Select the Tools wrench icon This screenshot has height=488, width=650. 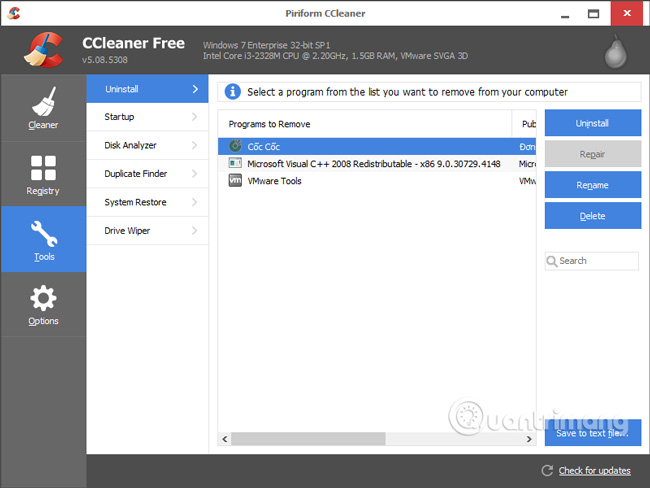(43, 233)
